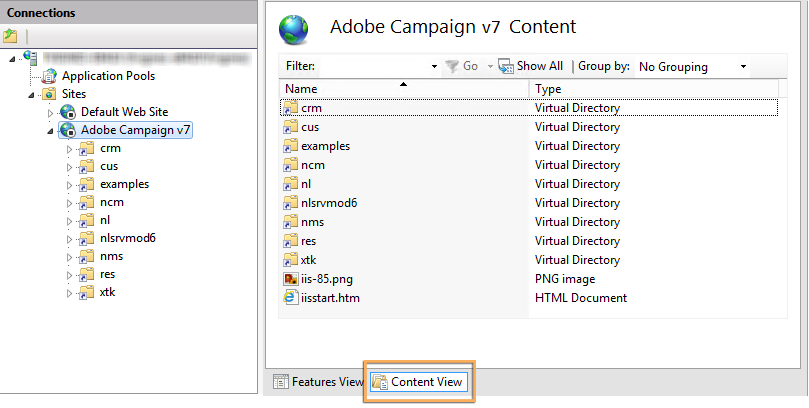Sort by Type column header
Viewport: 809px width, 408px height.
653,89
